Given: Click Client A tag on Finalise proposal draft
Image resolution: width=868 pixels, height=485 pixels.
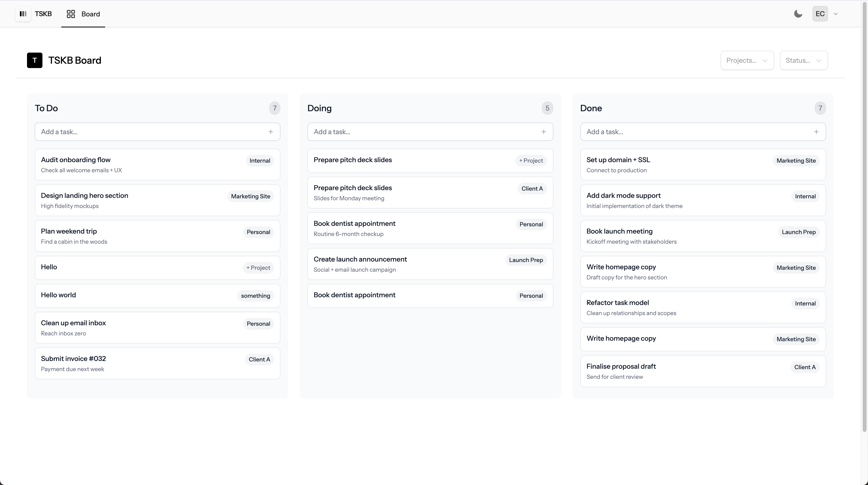Looking at the screenshot, I should 805,368.
